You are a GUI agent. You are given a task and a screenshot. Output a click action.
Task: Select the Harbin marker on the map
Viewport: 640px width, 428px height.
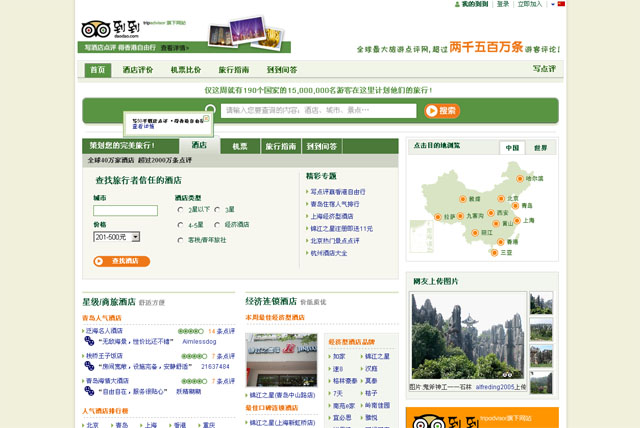coord(522,178)
